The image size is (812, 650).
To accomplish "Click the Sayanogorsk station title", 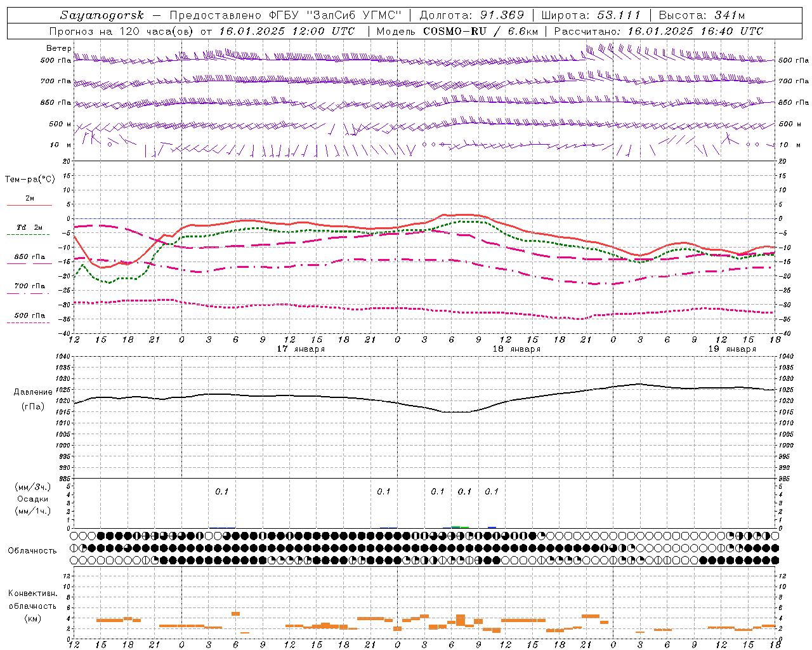I will tap(102, 15).
